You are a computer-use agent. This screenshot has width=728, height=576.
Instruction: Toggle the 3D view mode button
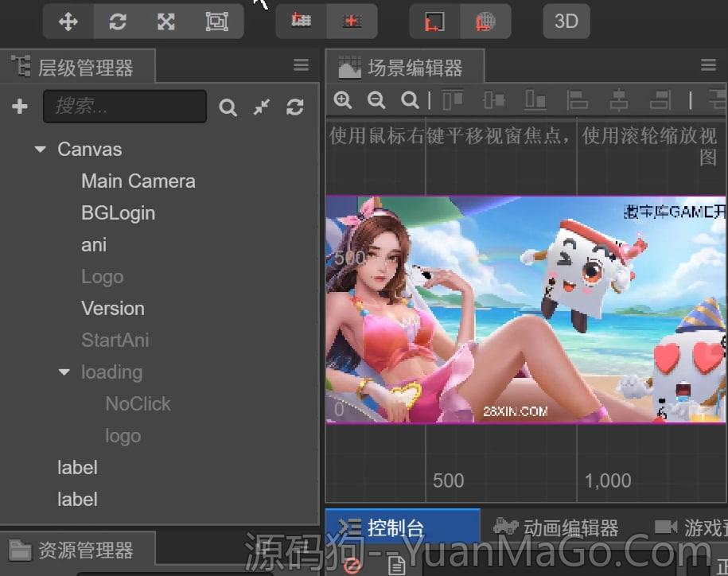click(566, 21)
